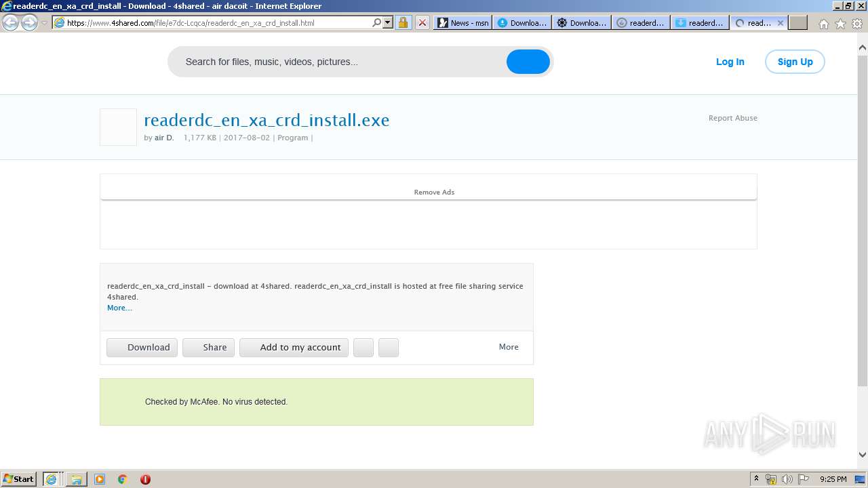
Task: Expand the address bar autocomplete dropdown
Action: tap(388, 22)
